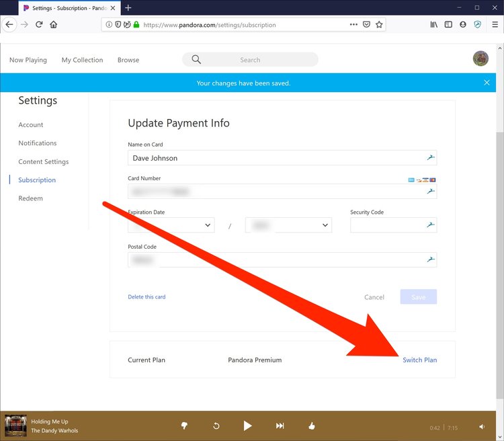Open The Dandy Warhols artist link

coord(54,430)
